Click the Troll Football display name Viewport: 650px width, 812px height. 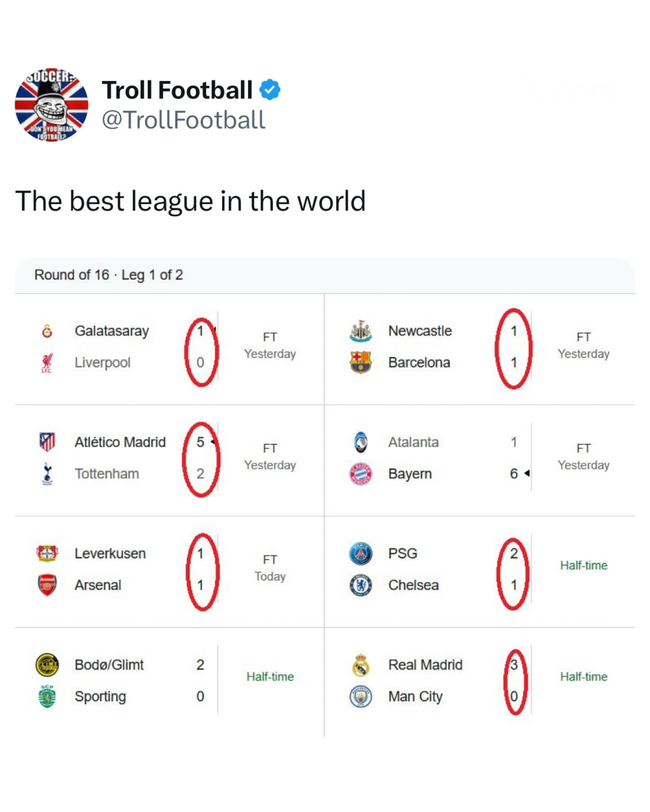tap(177, 90)
